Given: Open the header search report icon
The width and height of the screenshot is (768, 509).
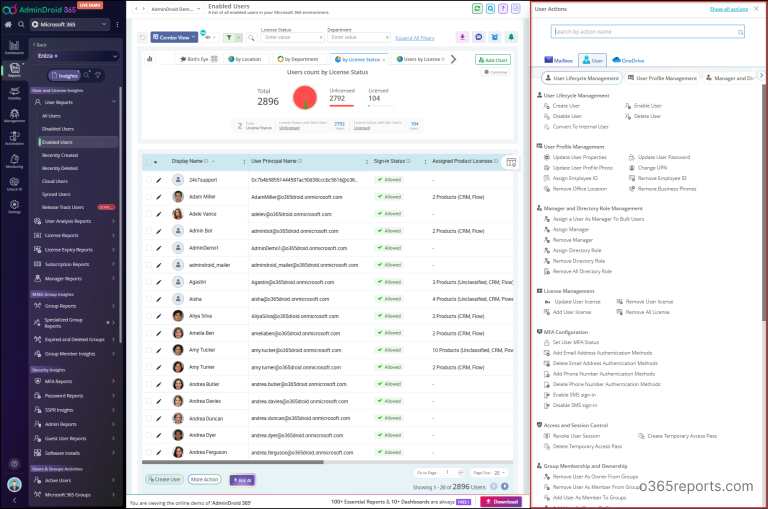Looking at the screenshot, I should 490,9.
